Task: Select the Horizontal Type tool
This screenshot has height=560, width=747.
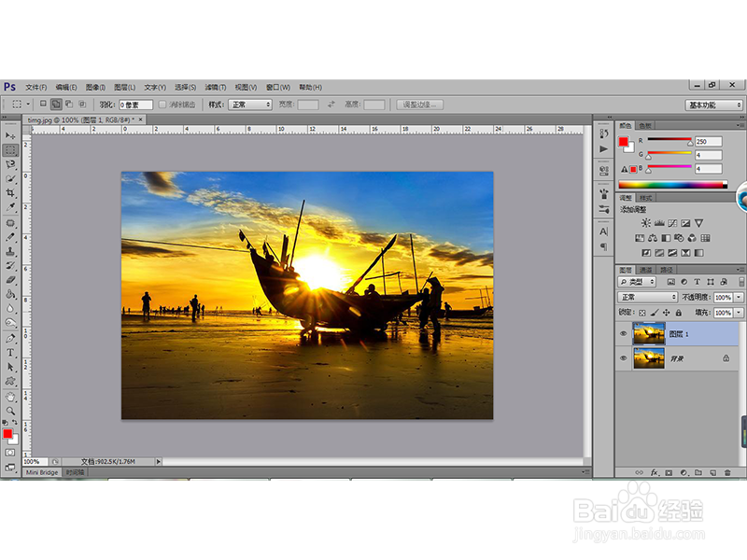Action: point(10,353)
